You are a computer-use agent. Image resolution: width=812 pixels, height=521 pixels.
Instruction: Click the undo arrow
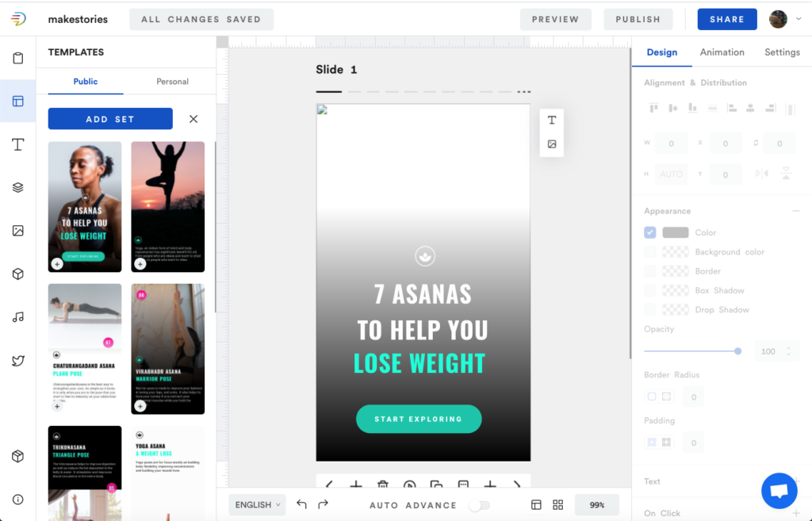(302, 504)
